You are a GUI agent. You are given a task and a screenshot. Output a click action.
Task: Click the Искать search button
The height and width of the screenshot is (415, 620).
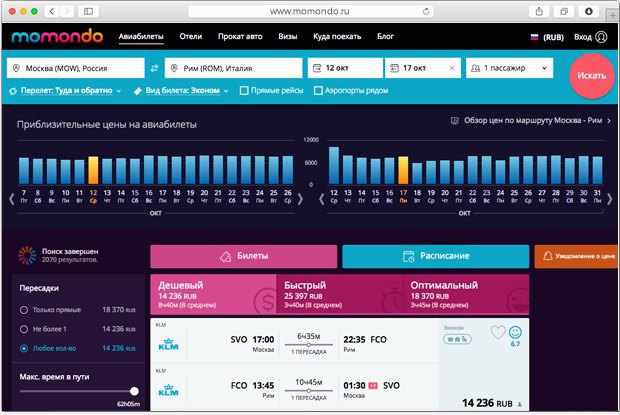coord(592,75)
